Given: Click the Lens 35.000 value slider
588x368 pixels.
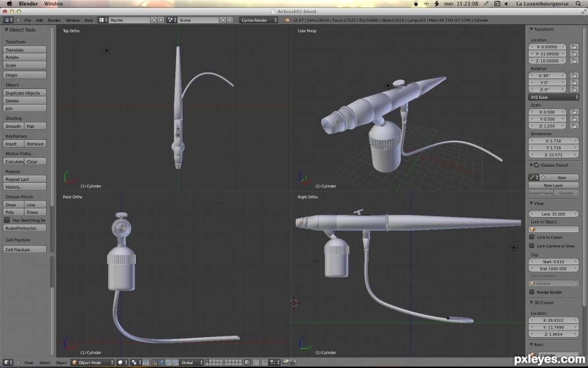Looking at the screenshot, I should 554,214.
